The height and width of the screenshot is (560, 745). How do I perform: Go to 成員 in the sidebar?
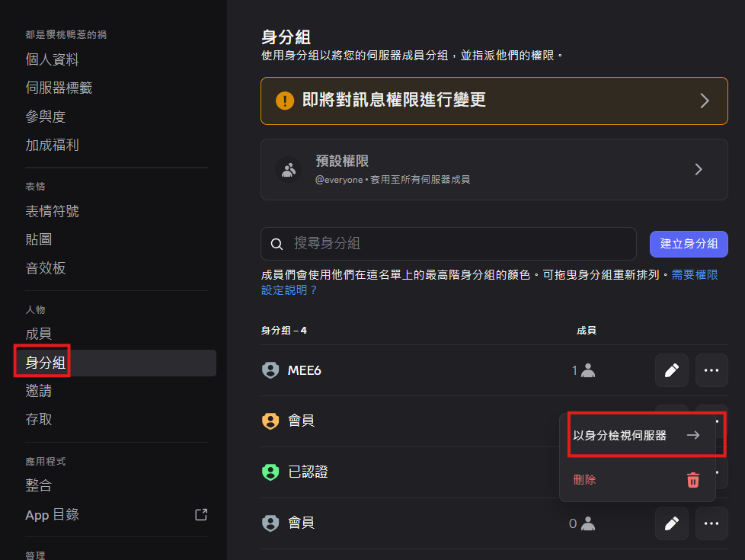coord(39,334)
